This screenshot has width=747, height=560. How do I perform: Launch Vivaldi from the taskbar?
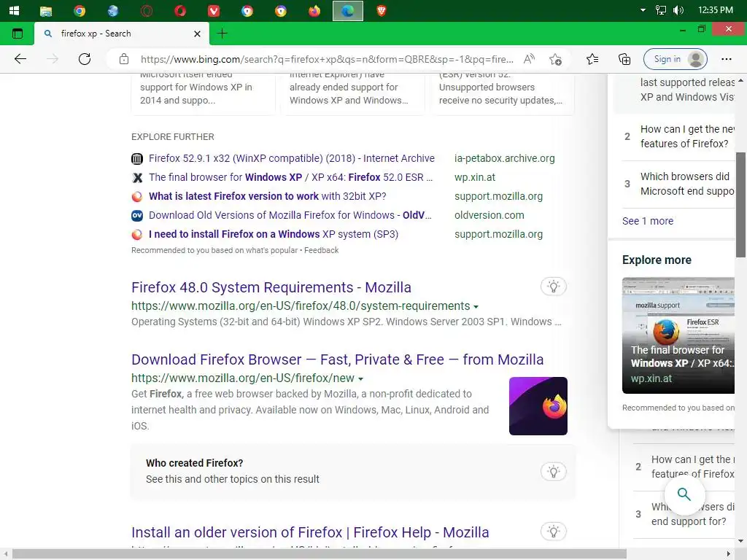(x=214, y=10)
